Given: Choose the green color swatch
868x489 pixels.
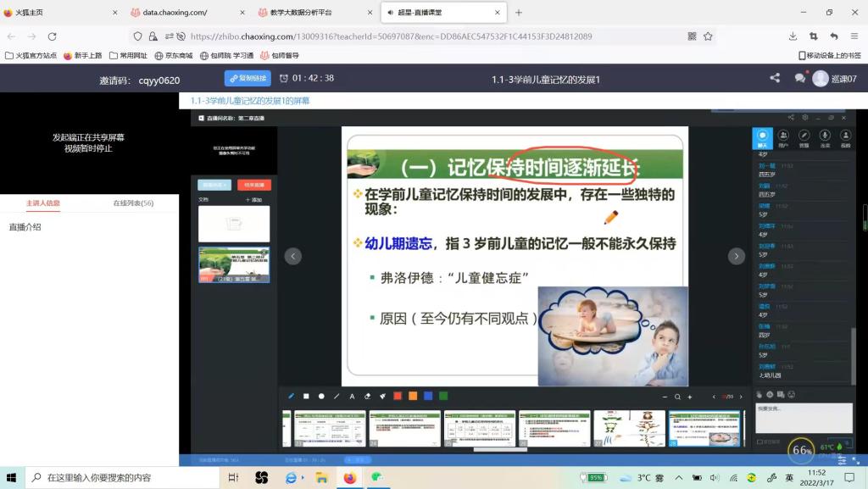Looking at the screenshot, I should coord(443,396).
